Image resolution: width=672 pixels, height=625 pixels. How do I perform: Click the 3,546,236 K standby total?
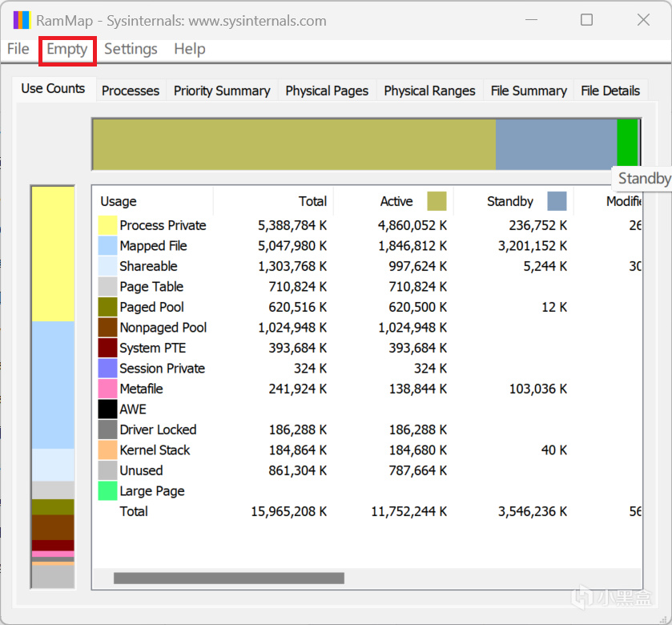[533, 511]
